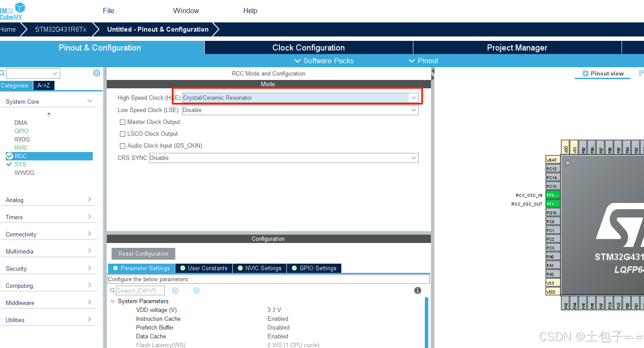The image size is (644, 348).
Task: Open the High Speed Clock (HSE) dropdown
Action: 300,98
